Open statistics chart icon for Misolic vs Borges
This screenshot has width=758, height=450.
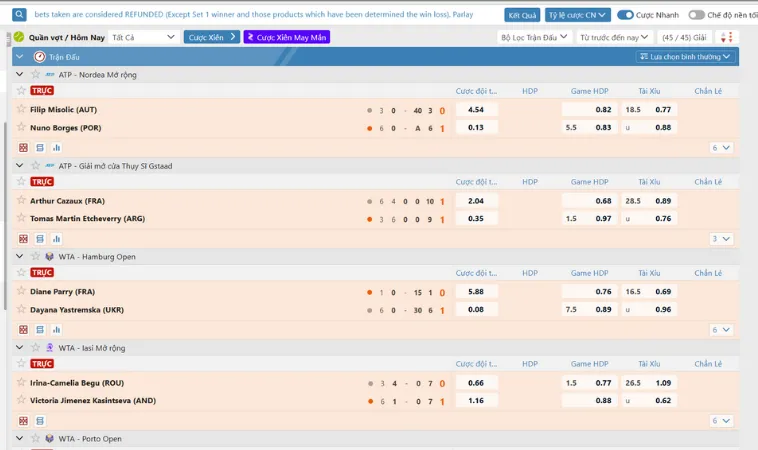(x=56, y=147)
